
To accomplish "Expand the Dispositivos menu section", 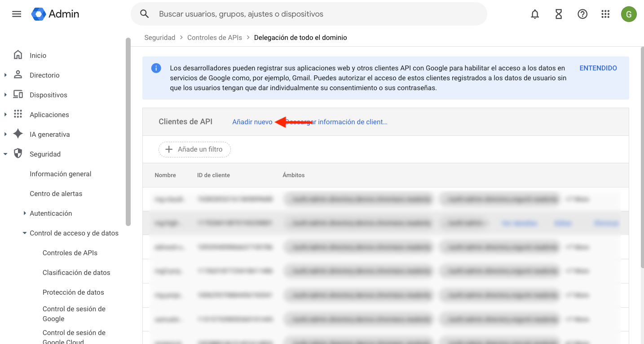I will 5,95.
